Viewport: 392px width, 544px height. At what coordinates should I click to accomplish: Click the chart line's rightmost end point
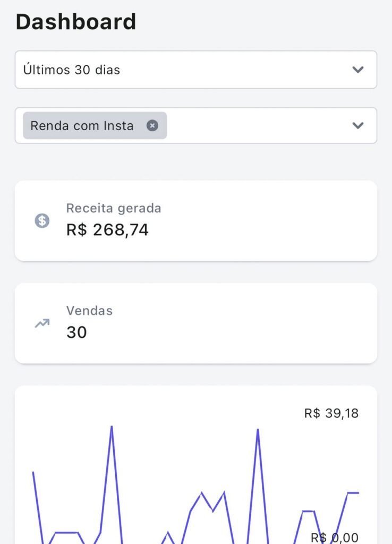pyautogui.click(x=359, y=493)
